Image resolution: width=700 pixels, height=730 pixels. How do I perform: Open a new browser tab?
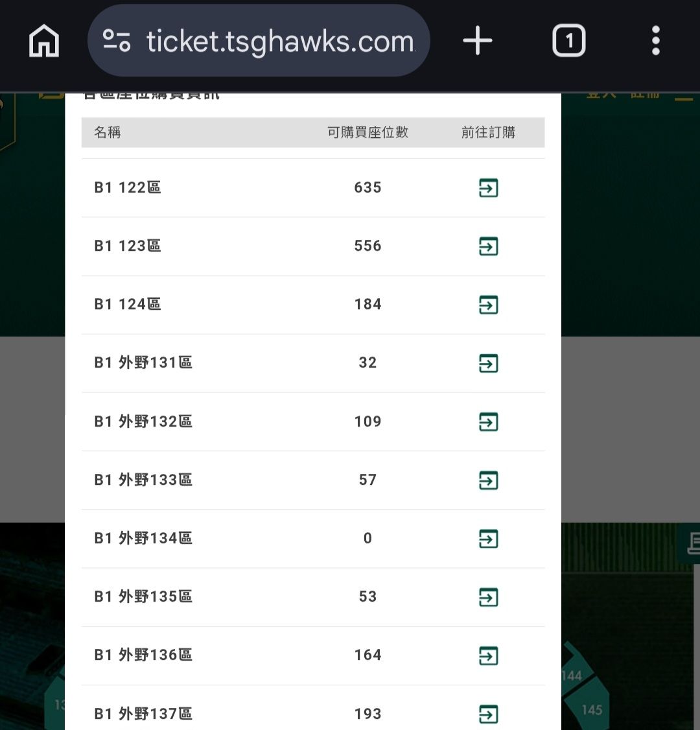tap(478, 42)
